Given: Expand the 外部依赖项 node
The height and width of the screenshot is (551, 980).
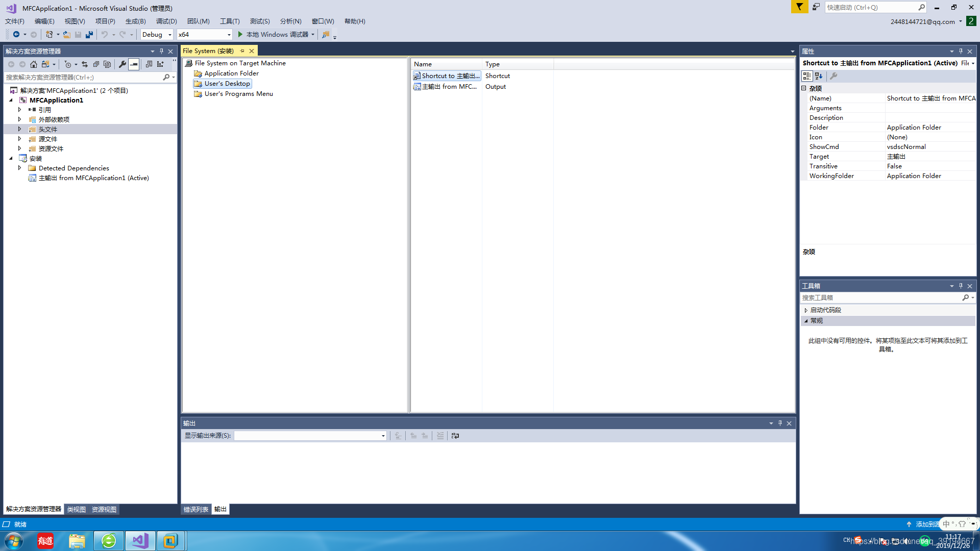Looking at the screenshot, I should click(20, 119).
